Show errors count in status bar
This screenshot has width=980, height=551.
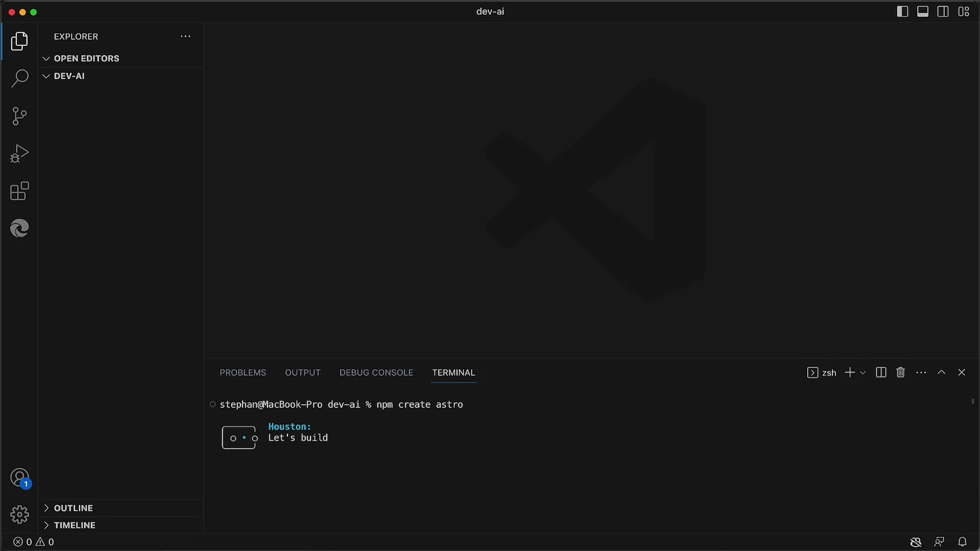(22, 542)
